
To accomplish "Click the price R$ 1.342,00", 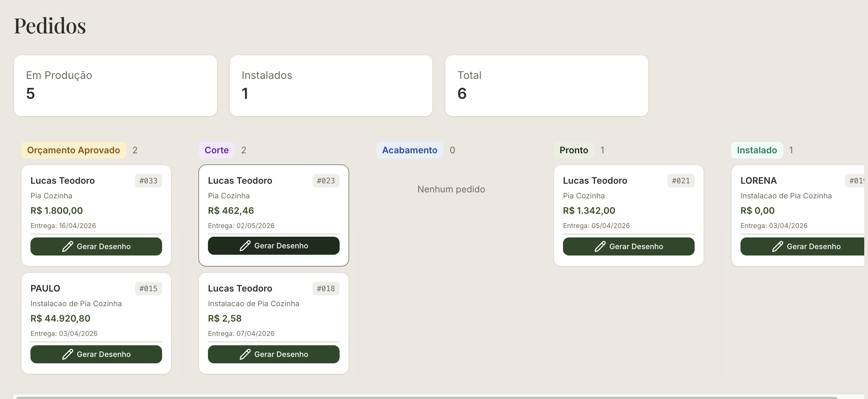I will (589, 211).
